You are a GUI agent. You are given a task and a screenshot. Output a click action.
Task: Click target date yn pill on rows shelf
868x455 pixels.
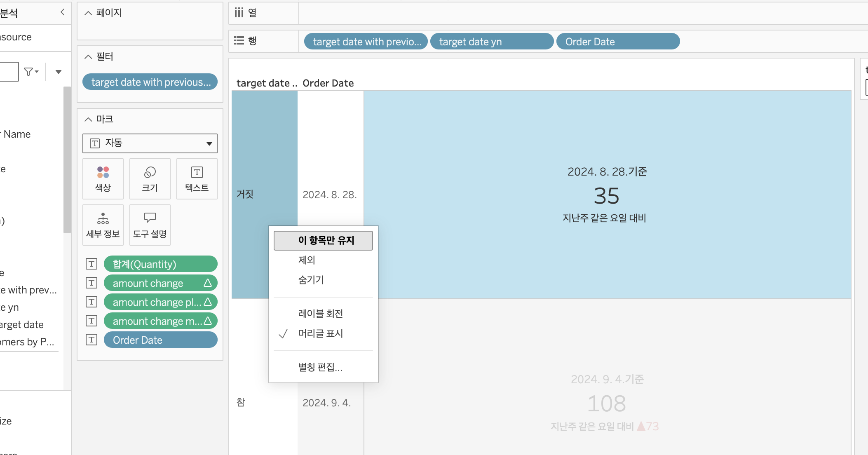tap(491, 42)
